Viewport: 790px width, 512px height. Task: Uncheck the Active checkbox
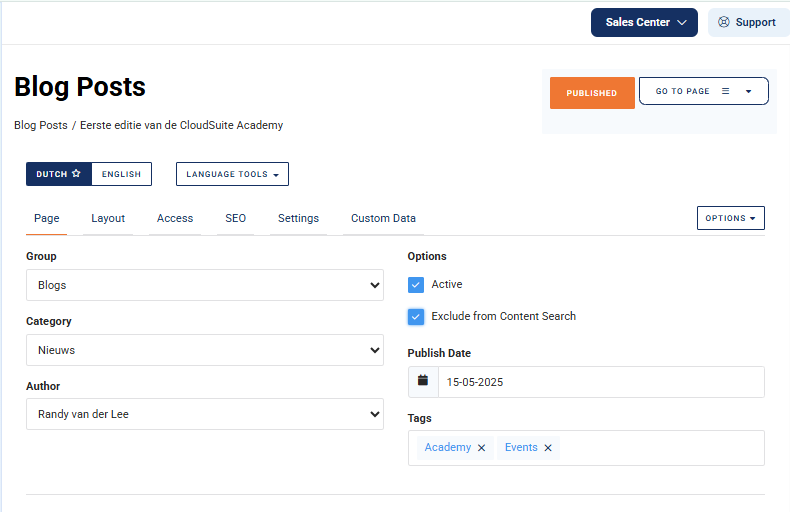coord(416,285)
